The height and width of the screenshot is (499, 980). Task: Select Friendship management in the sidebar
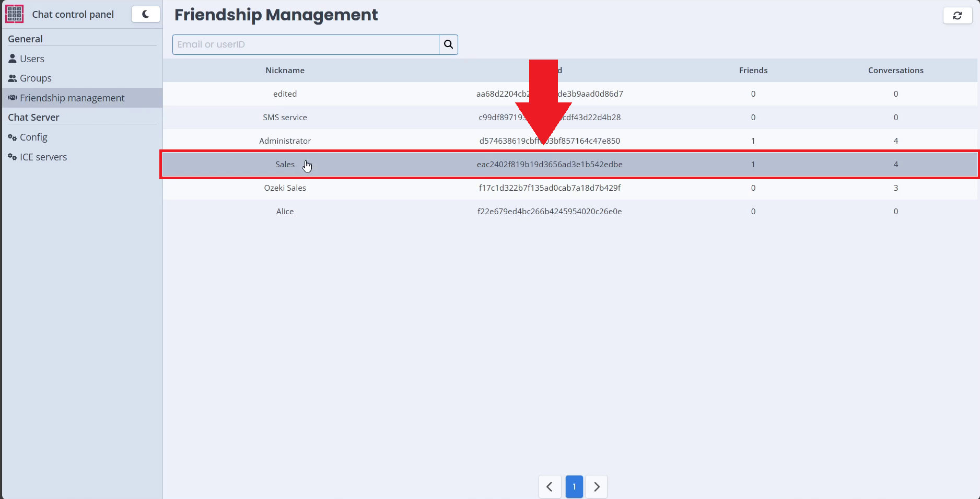[72, 98]
